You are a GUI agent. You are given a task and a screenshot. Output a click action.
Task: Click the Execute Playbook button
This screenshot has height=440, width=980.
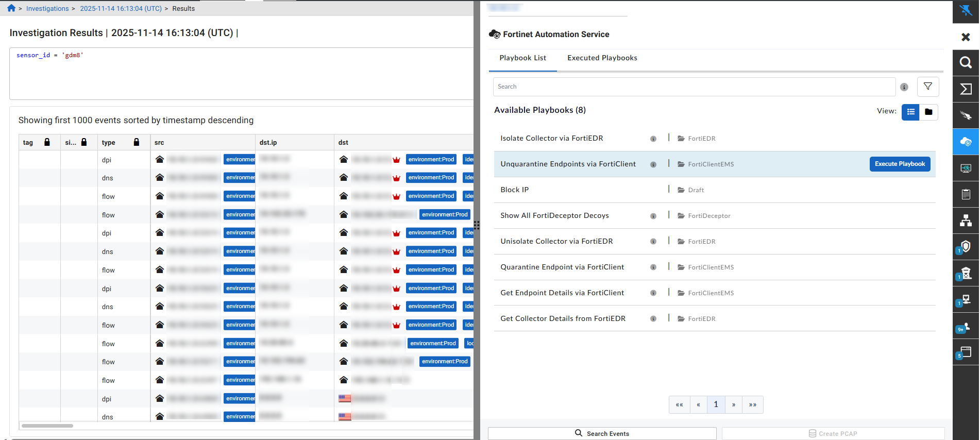899,164
